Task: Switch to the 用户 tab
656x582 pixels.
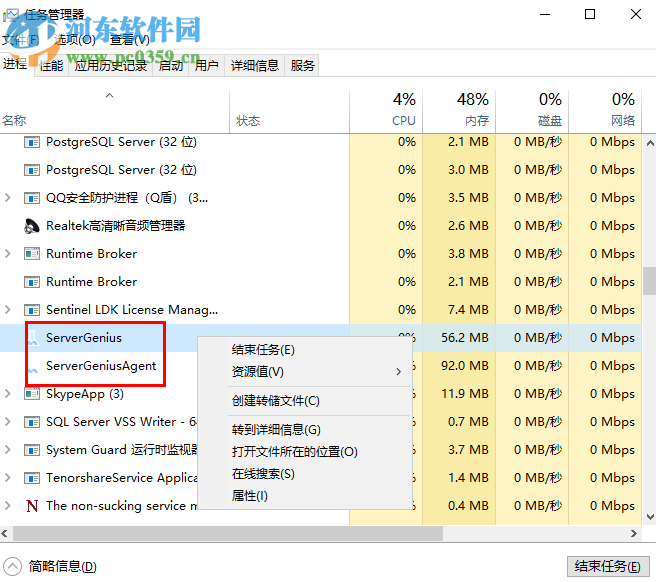Action: coord(206,66)
